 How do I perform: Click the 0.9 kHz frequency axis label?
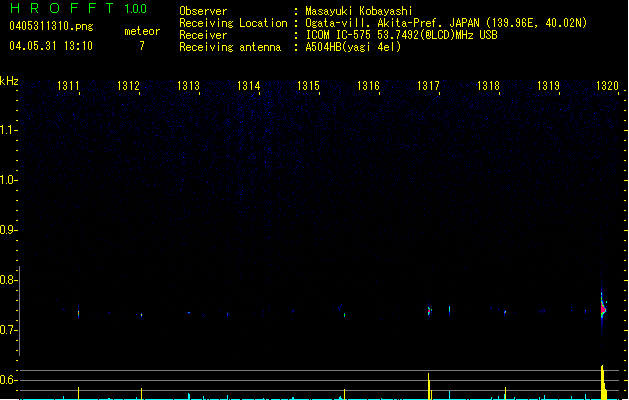[x=8, y=230]
